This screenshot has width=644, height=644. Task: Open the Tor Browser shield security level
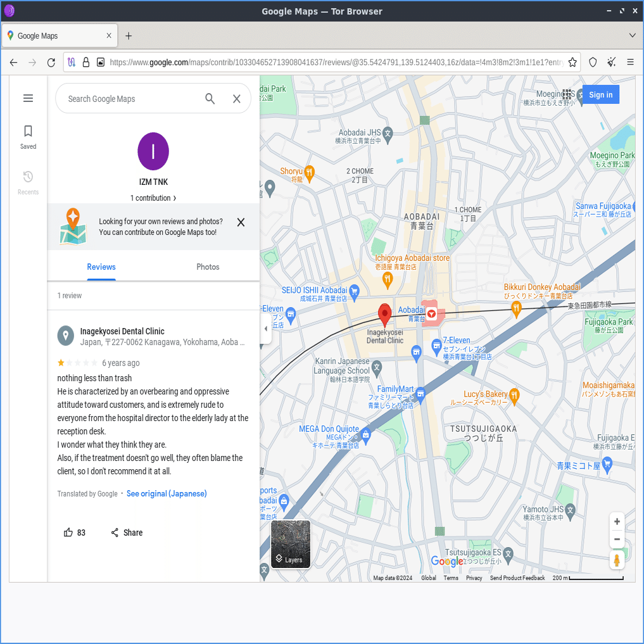[x=593, y=63]
